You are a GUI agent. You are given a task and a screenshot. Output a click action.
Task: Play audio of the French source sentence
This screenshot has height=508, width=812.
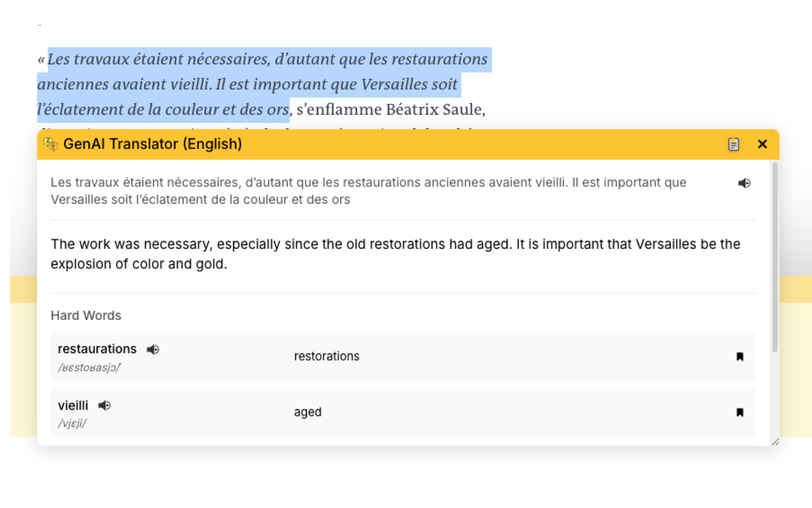tap(744, 183)
